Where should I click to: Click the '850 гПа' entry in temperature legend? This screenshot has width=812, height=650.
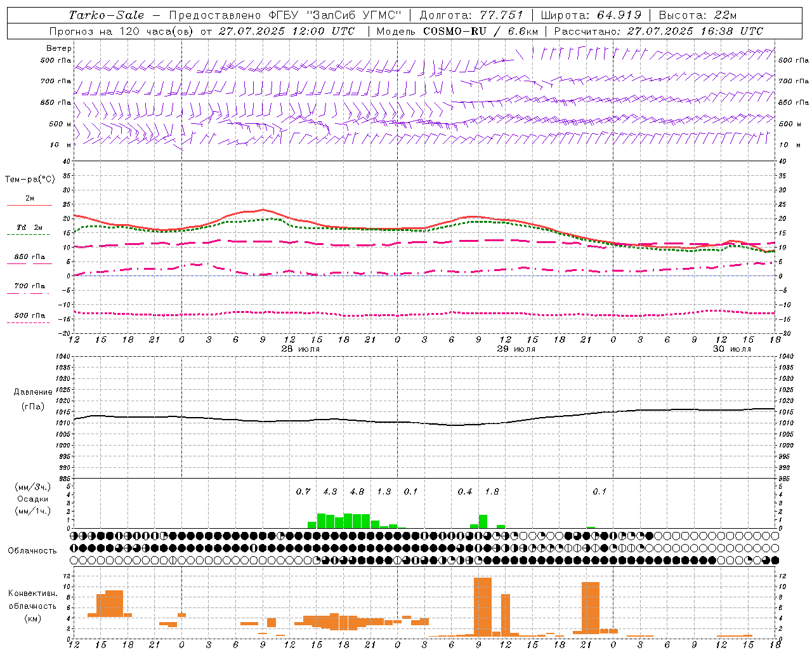click(x=30, y=257)
